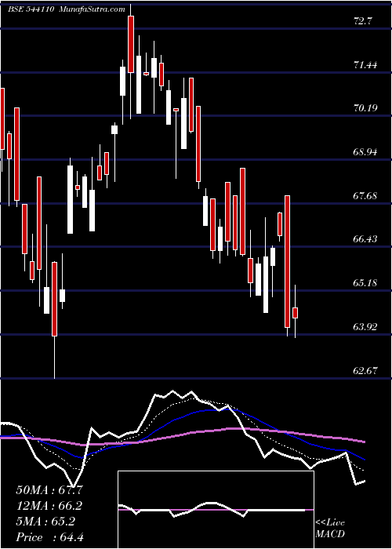Click the Price : 64.4 readout
The height and width of the screenshot is (549, 392).
point(49,537)
